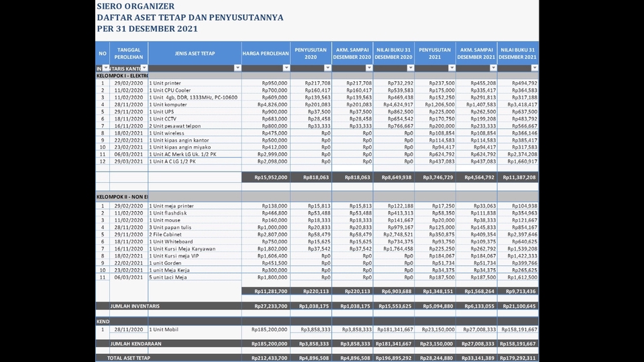The image size is (644, 362).
Task: Select the 2 Unit pesawat telpon cell
Action: tap(195, 126)
